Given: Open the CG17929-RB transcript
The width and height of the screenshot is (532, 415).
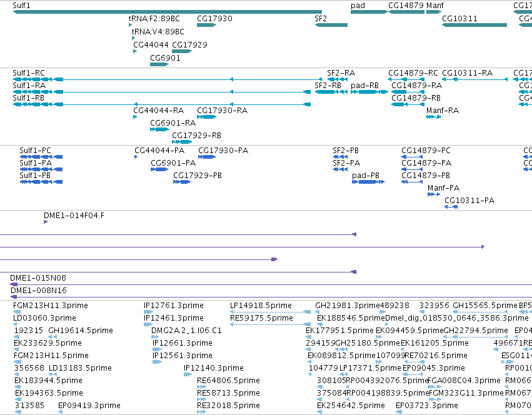Looking at the screenshot, I should (x=182, y=142).
